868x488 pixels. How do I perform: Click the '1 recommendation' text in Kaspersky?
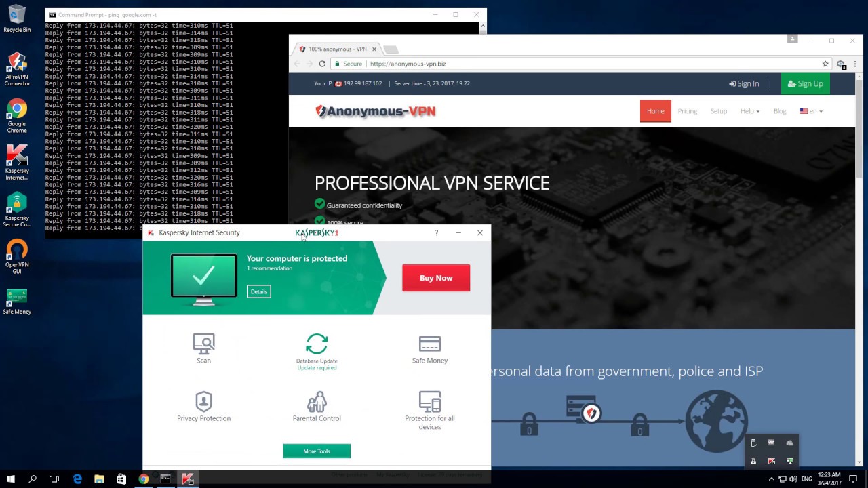pos(269,268)
